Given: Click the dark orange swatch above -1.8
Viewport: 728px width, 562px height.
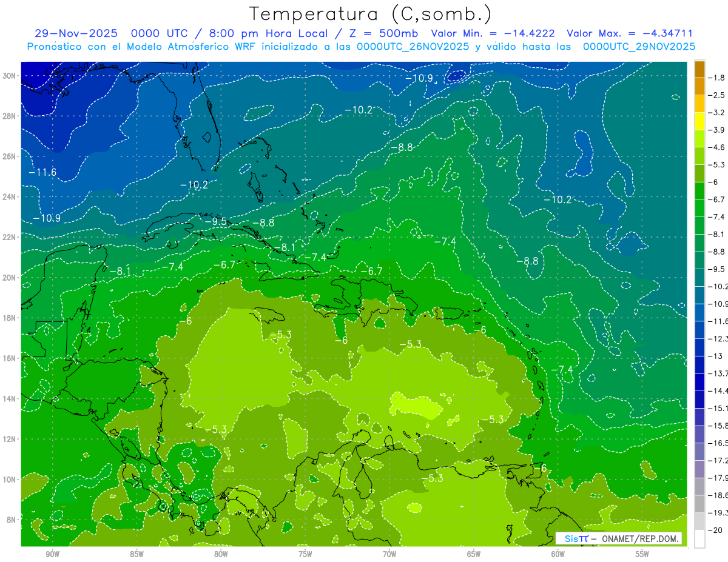Looking at the screenshot, I should (699, 69).
